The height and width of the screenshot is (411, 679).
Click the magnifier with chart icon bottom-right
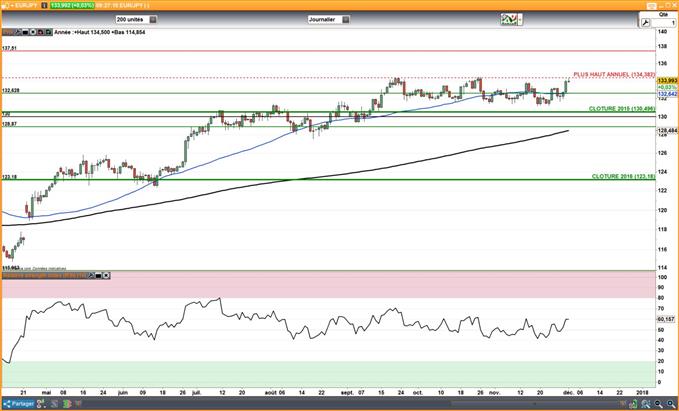tap(646, 404)
